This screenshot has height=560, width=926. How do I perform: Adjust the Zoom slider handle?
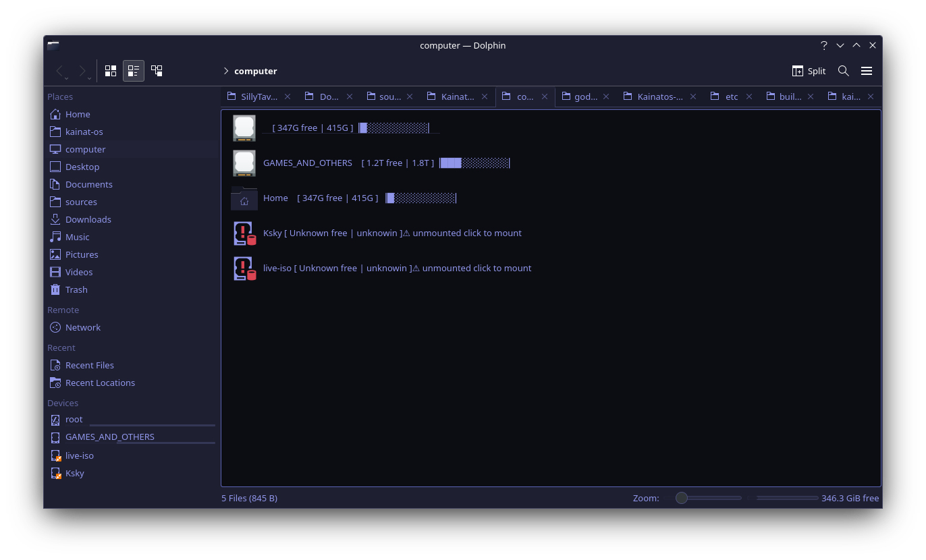(682, 498)
